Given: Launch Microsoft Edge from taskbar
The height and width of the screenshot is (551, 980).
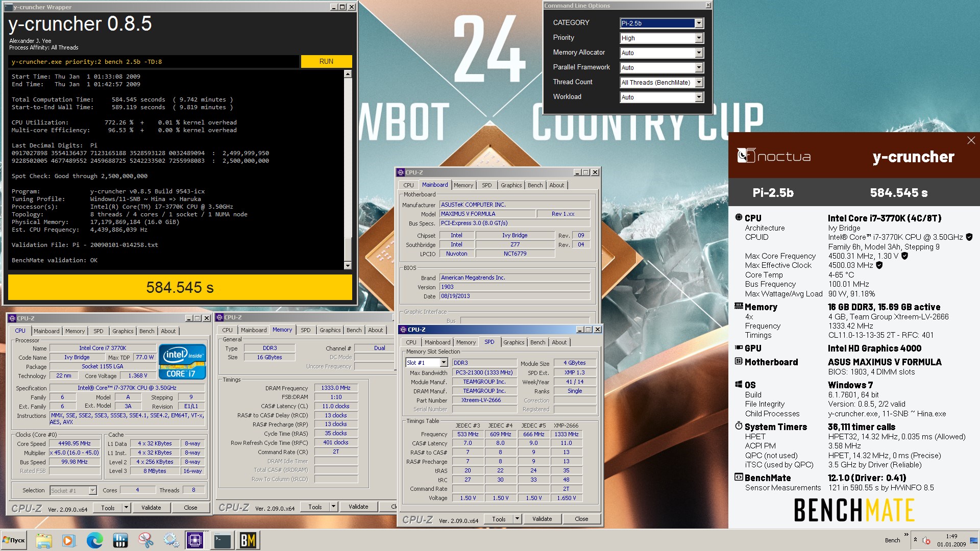Looking at the screenshot, I should click(94, 540).
